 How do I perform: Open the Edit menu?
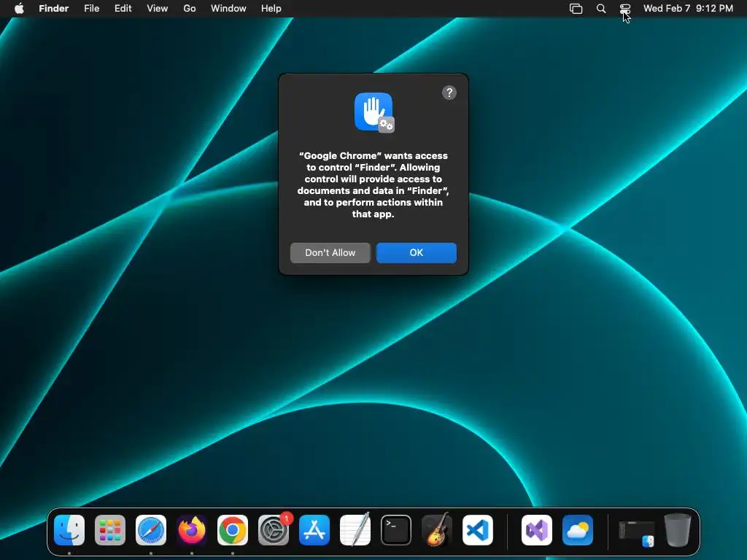(x=123, y=9)
